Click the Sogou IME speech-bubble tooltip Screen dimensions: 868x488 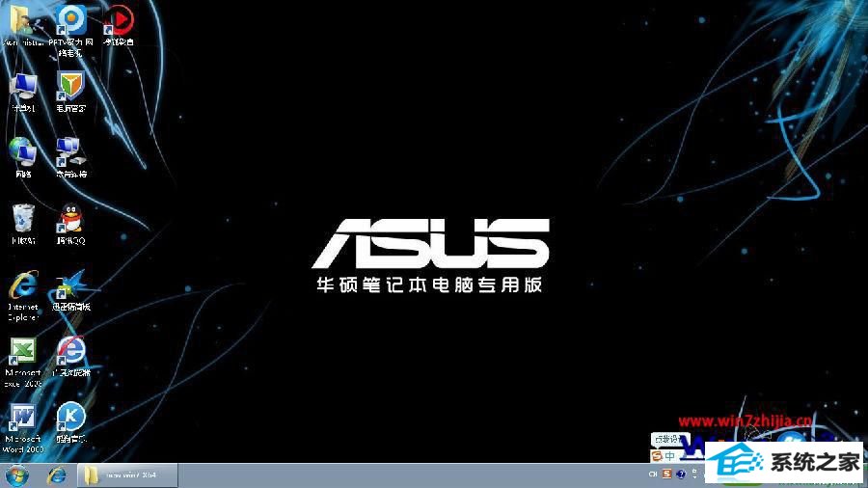(669, 440)
